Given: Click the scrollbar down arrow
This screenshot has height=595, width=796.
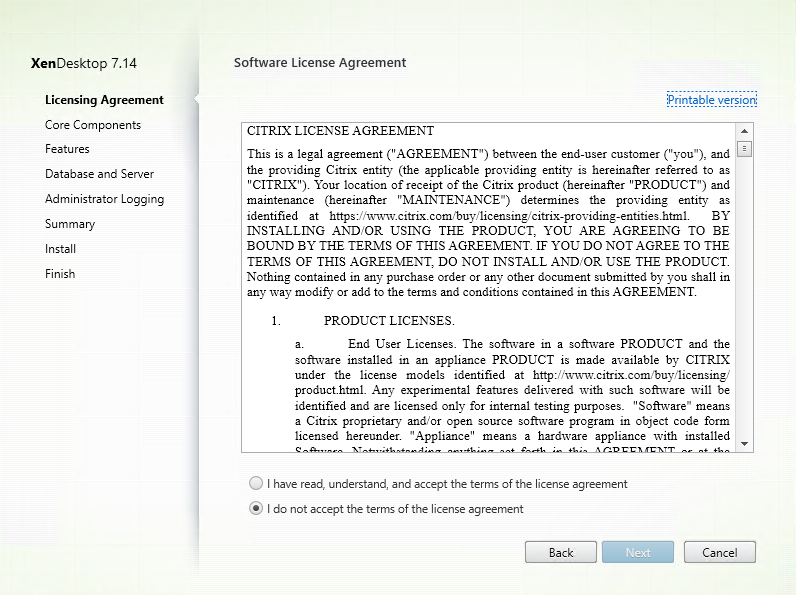Looking at the screenshot, I should click(744, 444).
